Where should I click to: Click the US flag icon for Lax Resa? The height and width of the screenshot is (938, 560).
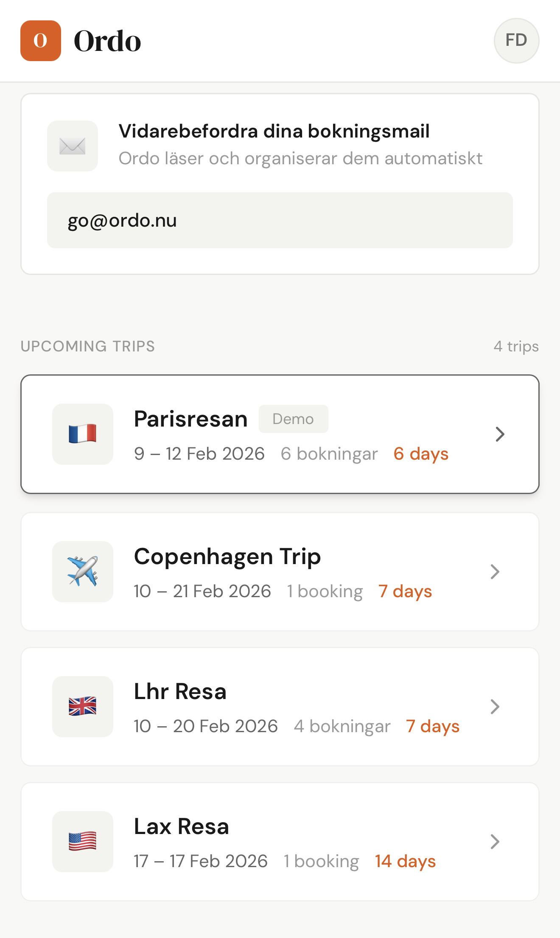click(83, 842)
